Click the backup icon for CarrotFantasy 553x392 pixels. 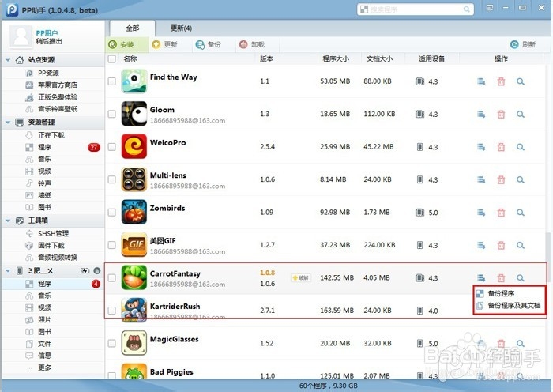coord(481,278)
